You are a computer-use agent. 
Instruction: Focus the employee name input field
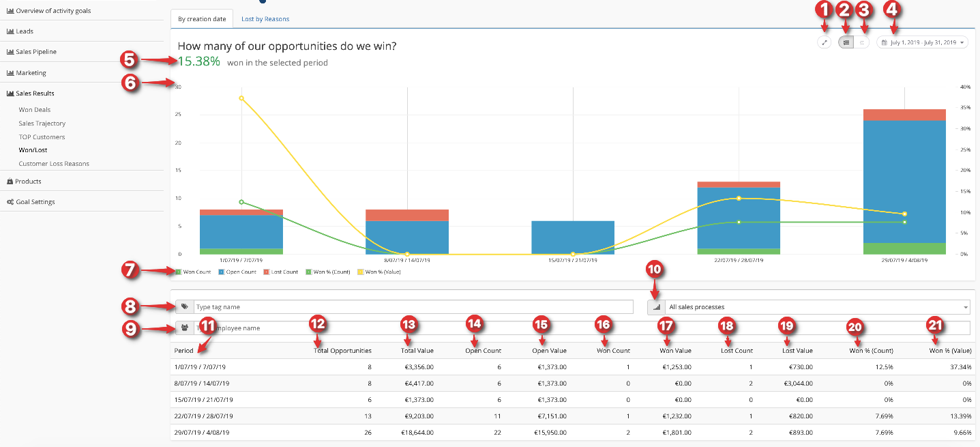tap(582, 328)
